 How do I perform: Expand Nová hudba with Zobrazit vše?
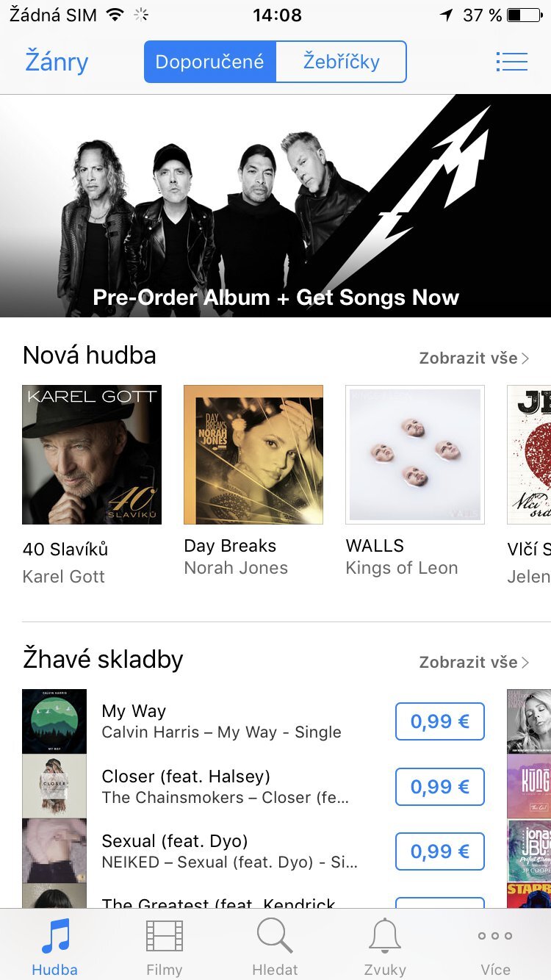[474, 359]
